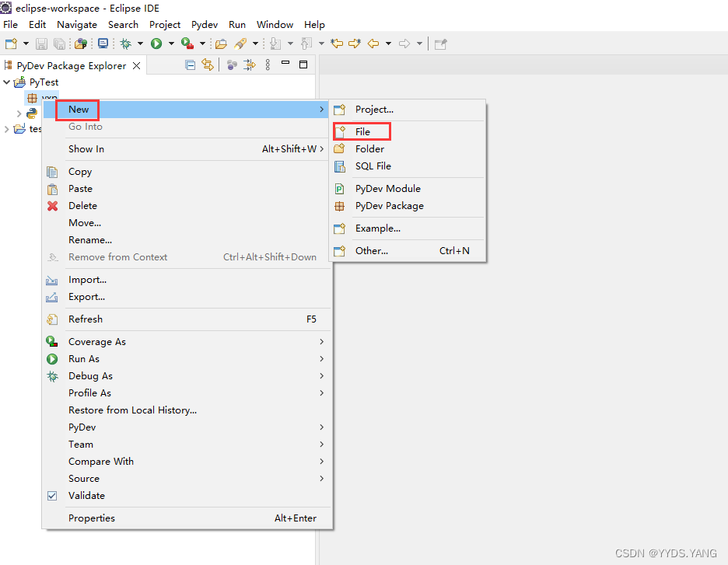Expand the python interpreter tree node
The height and width of the screenshot is (565, 728).
19,113
